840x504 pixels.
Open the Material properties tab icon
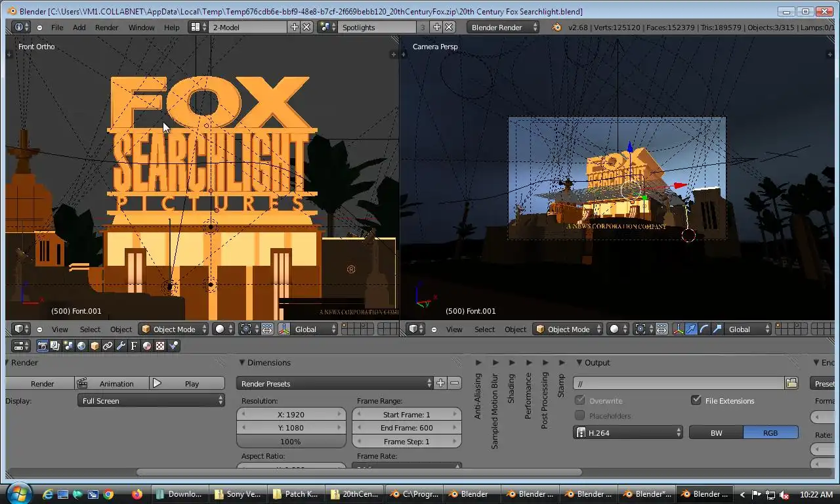point(147,346)
